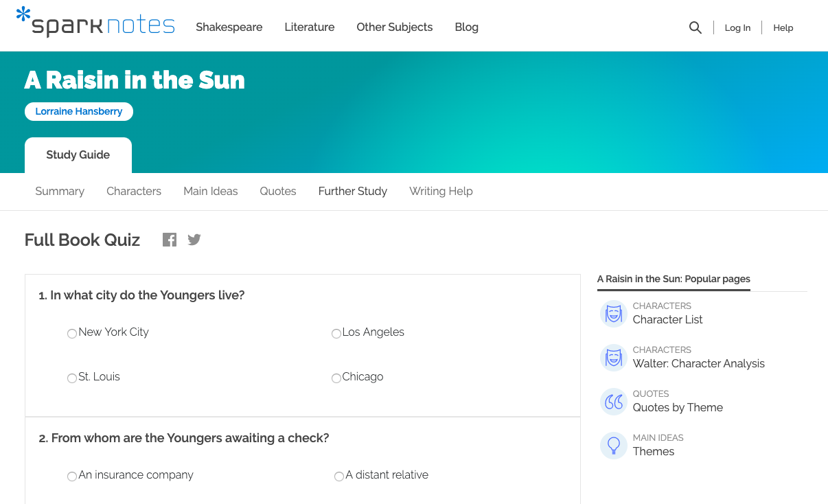The height and width of the screenshot is (504, 828).
Task: Go to the Quotes section
Action: tap(277, 191)
